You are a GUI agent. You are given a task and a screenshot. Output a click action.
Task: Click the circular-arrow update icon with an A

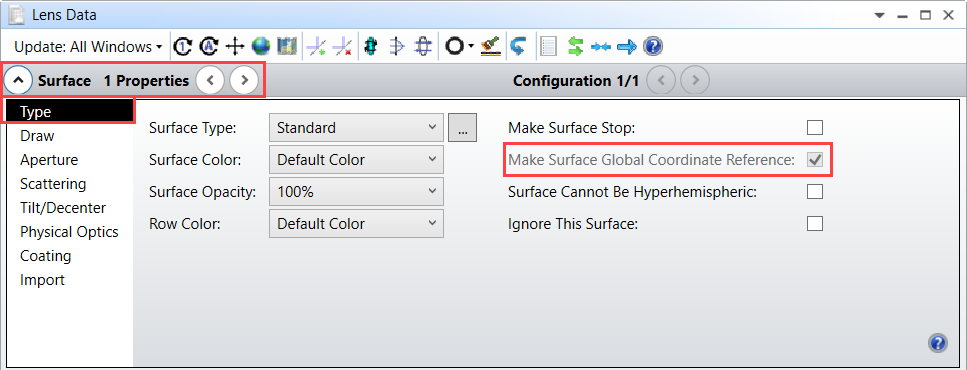coord(209,46)
